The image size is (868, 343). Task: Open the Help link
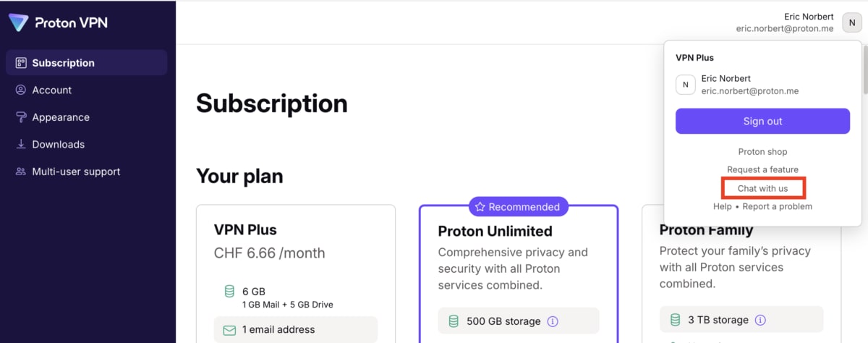click(722, 207)
